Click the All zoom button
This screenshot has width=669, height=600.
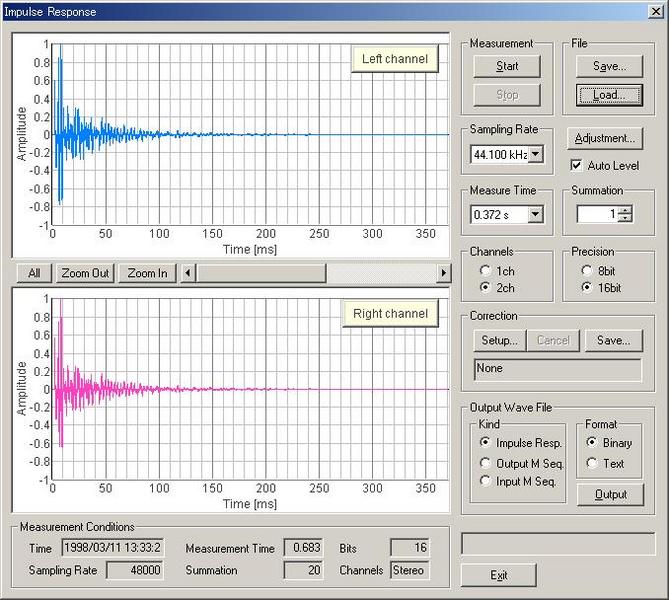(x=34, y=273)
